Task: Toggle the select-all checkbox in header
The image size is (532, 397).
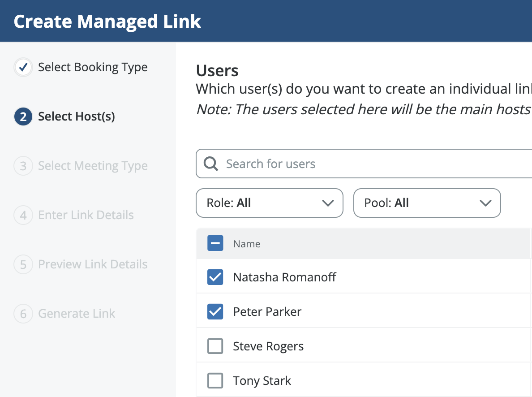Action: click(x=215, y=244)
